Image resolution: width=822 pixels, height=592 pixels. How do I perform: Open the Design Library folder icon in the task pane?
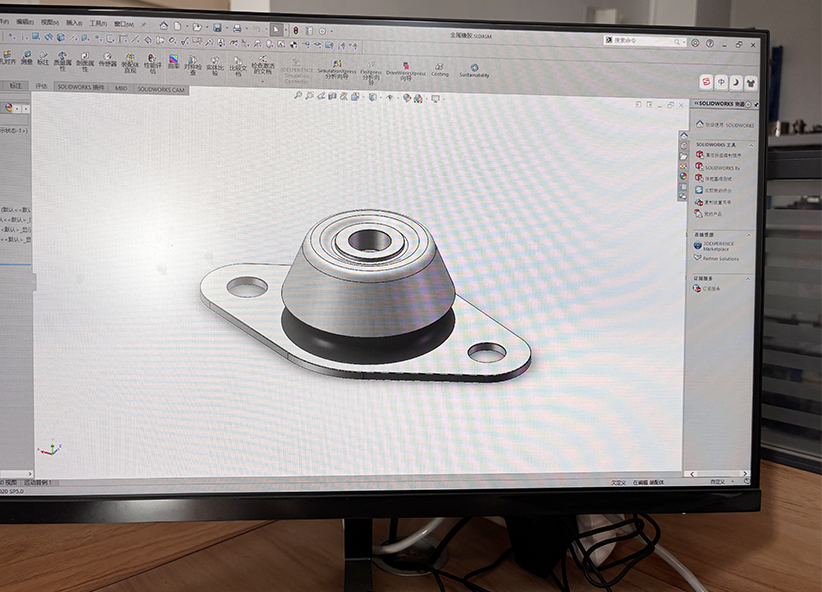tap(684, 156)
